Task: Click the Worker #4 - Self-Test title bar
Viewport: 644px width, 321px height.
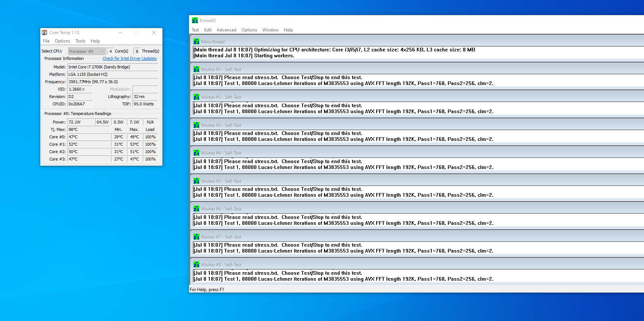Action: 418,153
